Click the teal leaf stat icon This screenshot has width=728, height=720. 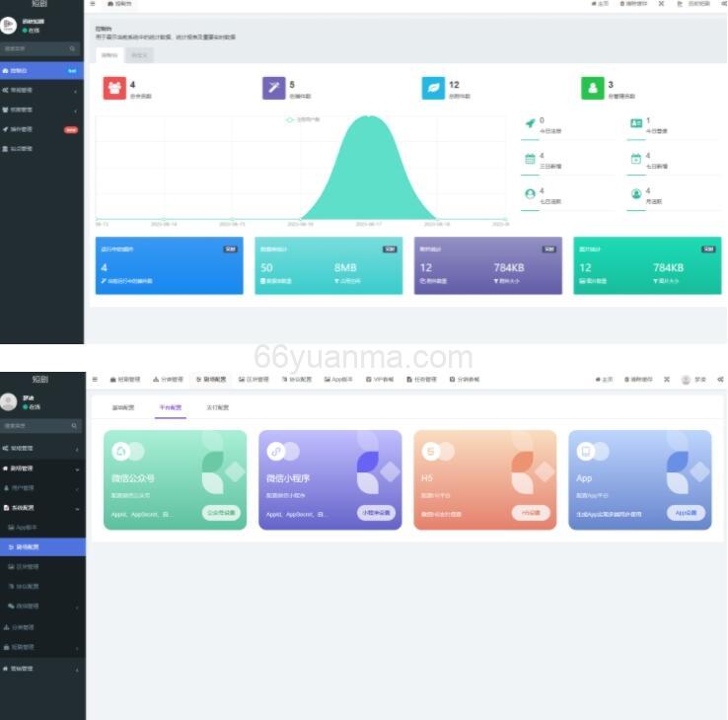432,89
